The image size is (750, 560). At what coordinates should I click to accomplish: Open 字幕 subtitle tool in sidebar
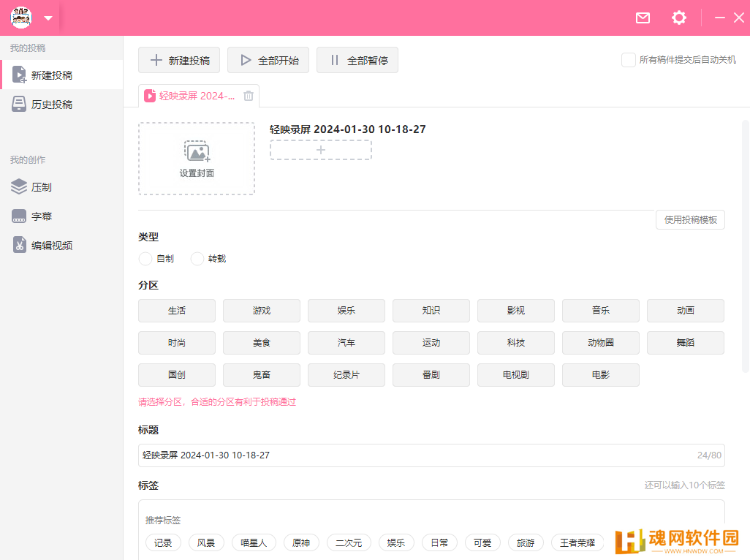(x=41, y=216)
